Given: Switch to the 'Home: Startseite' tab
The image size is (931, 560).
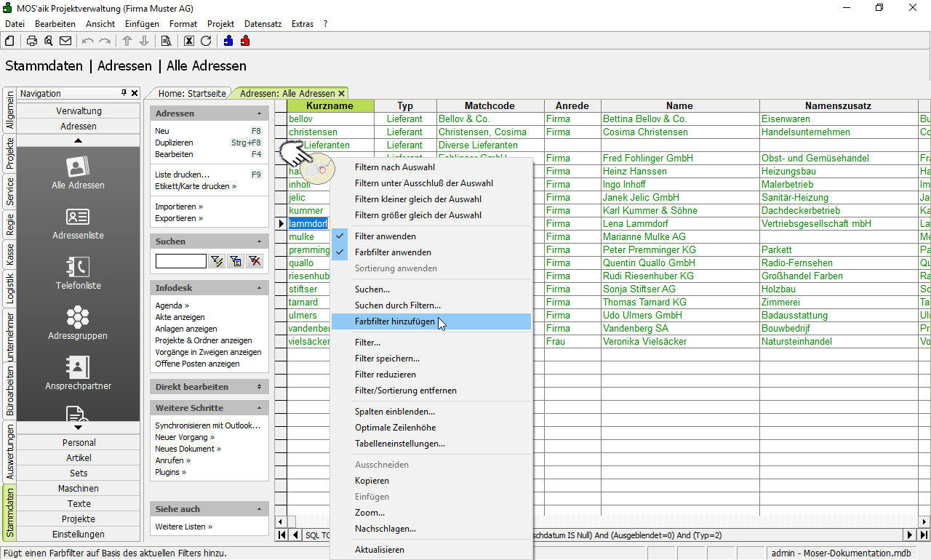Looking at the screenshot, I should coord(192,94).
